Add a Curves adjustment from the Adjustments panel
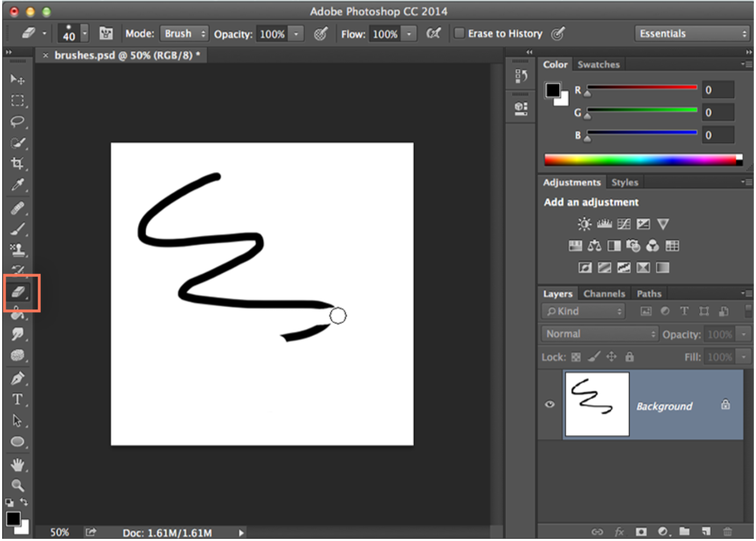Image resolution: width=756 pixels, height=541 pixels. tap(624, 224)
